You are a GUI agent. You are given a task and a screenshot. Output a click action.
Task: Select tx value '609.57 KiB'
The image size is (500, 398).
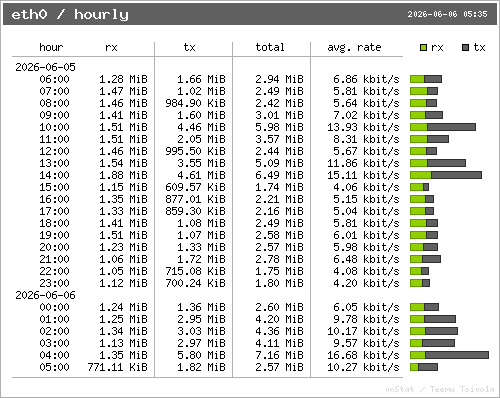click(195, 187)
